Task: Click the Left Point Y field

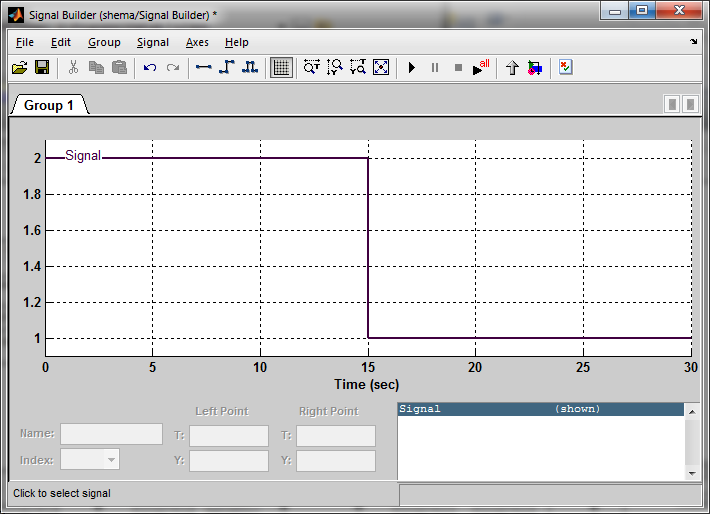Action: pos(229,461)
